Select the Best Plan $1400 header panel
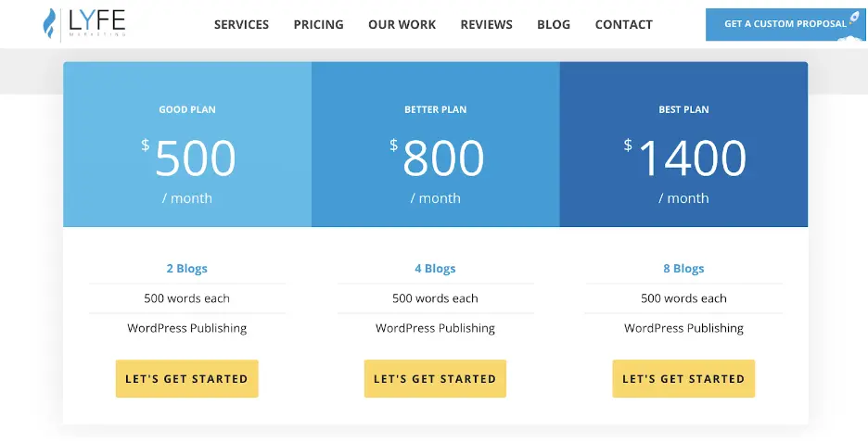The image size is (868, 443). (x=683, y=146)
